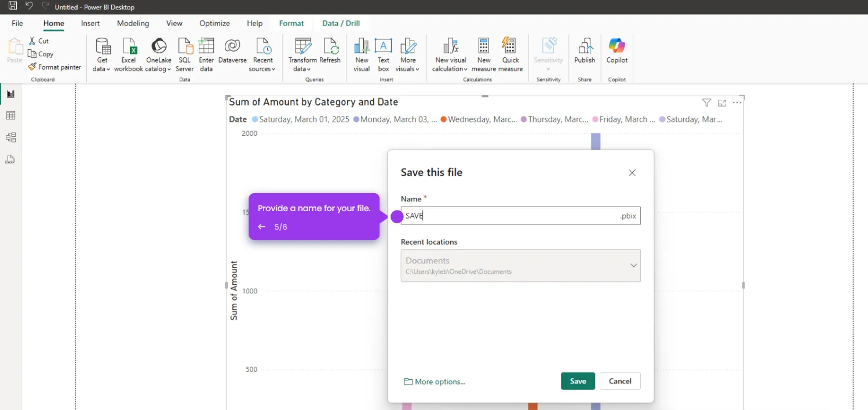Switch to the Modeling tab

(x=133, y=23)
